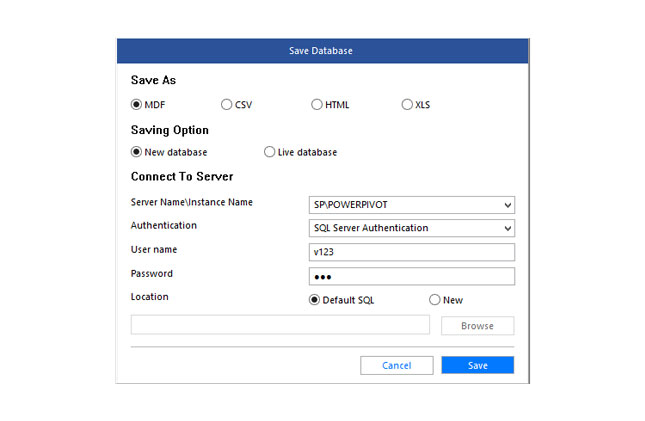Click the User name label
This screenshot has width=645, height=421.
coord(154,249)
